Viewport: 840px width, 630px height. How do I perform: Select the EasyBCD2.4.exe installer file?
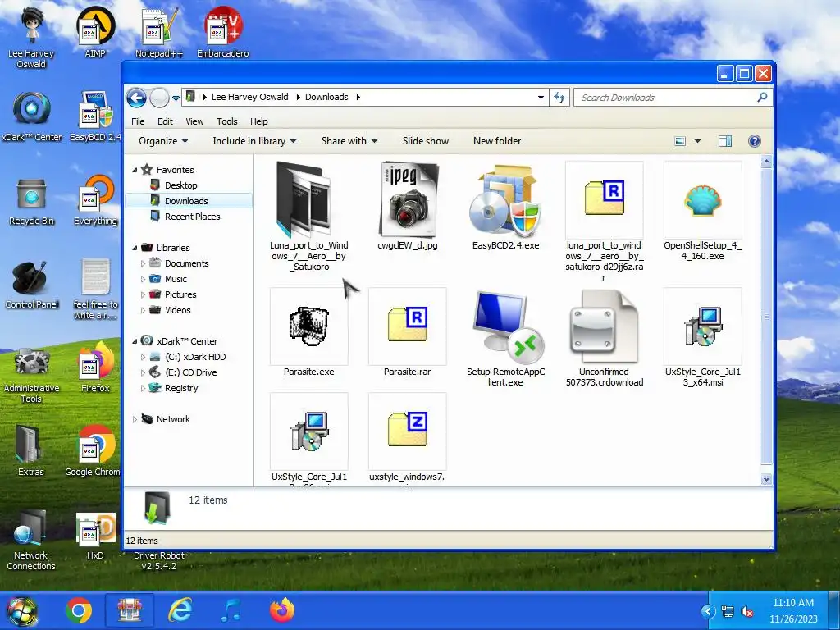pos(505,206)
